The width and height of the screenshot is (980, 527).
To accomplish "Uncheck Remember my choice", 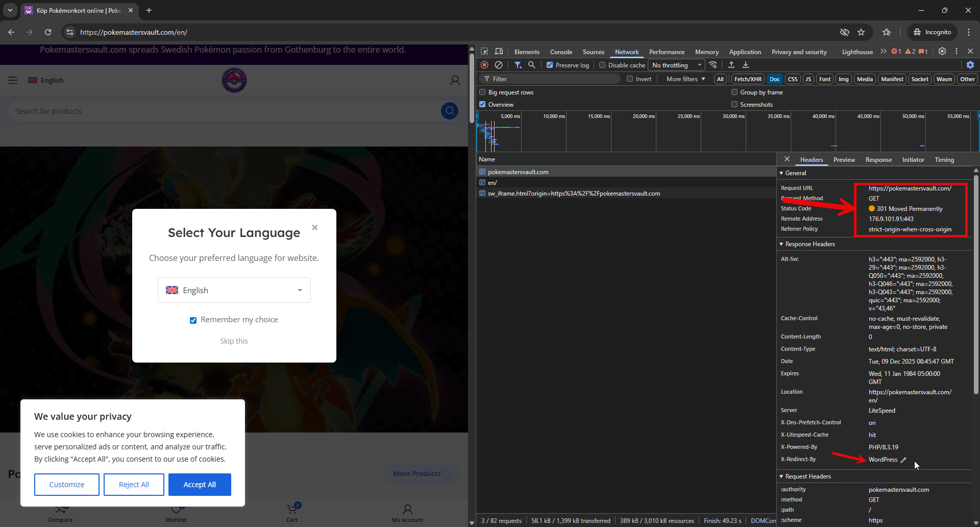I will (193, 320).
